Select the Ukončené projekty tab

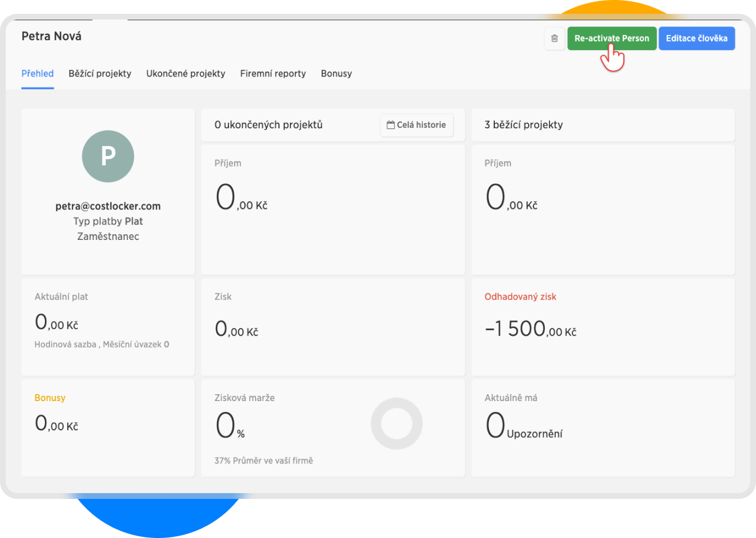(185, 74)
